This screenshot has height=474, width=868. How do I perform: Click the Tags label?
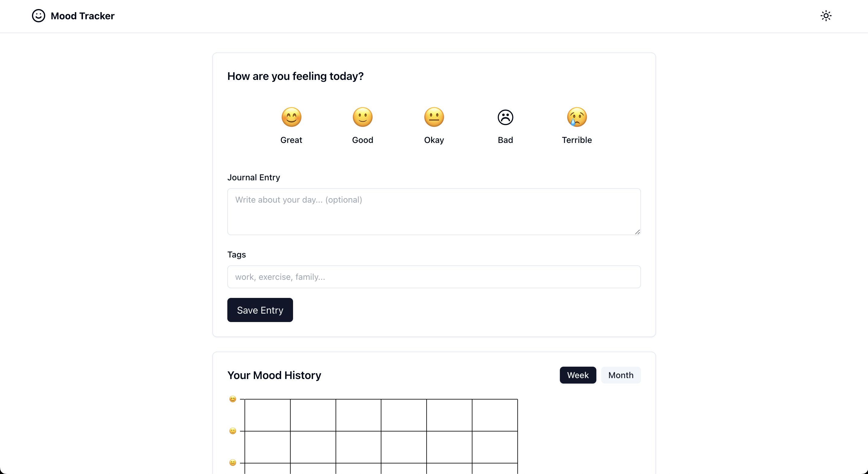pos(236,254)
